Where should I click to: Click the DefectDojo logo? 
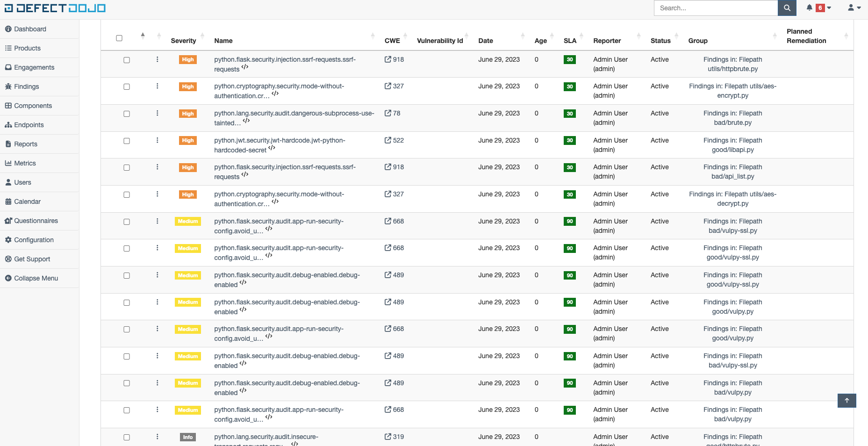tap(55, 8)
